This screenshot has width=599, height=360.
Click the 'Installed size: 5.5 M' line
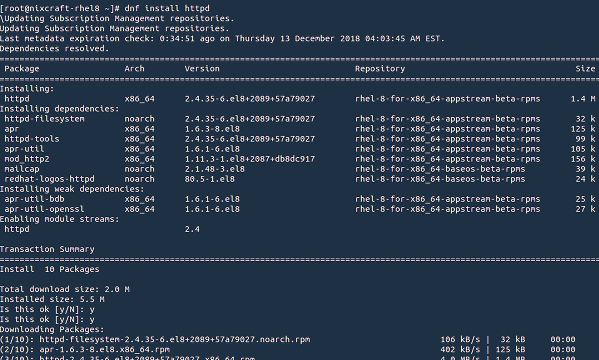52,299
